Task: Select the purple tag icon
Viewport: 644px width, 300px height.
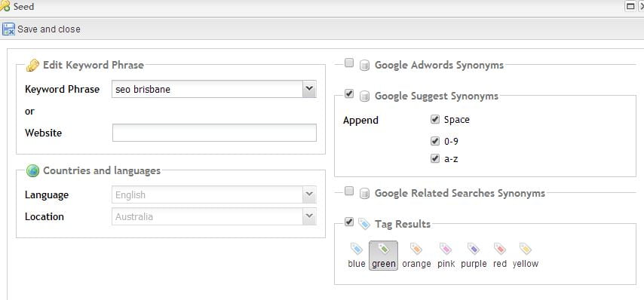Action: pyautogui.click(x=474, y=249)
